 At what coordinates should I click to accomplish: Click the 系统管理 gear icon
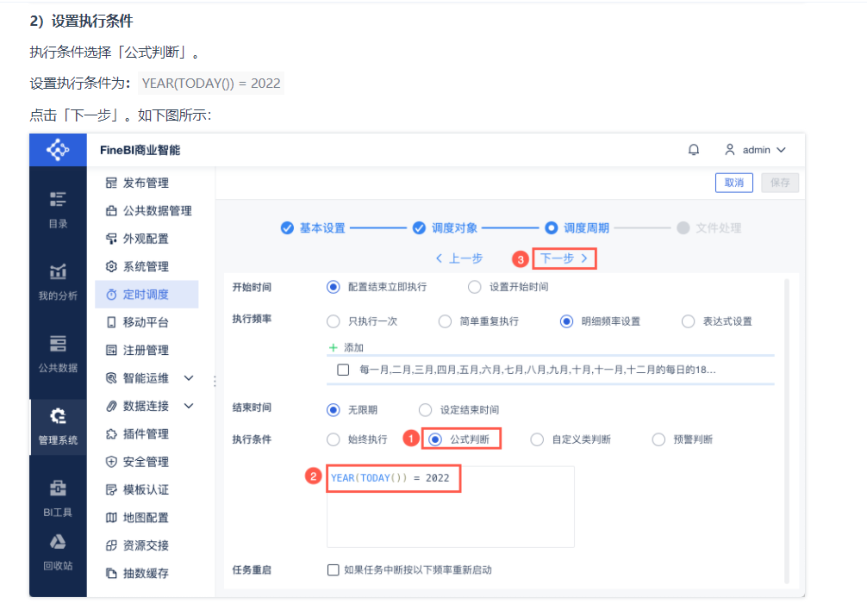pos(111,266)
